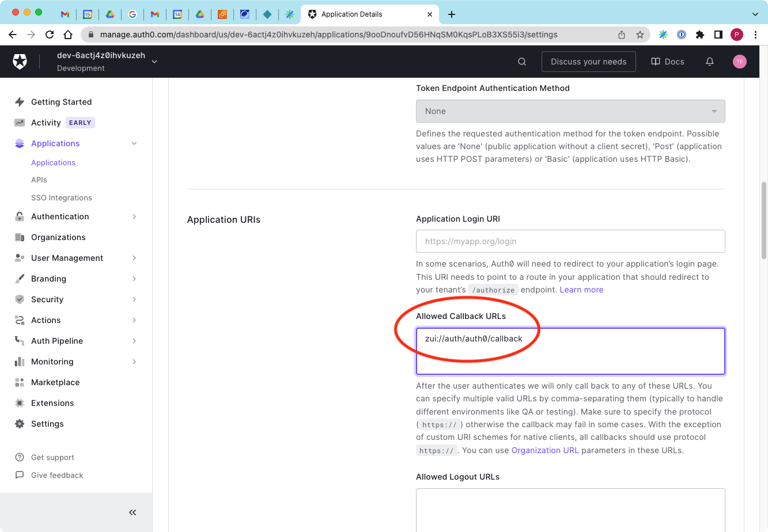Click the page vertical scrollbar thumb

pyautogui.click(x=764, y=220)
